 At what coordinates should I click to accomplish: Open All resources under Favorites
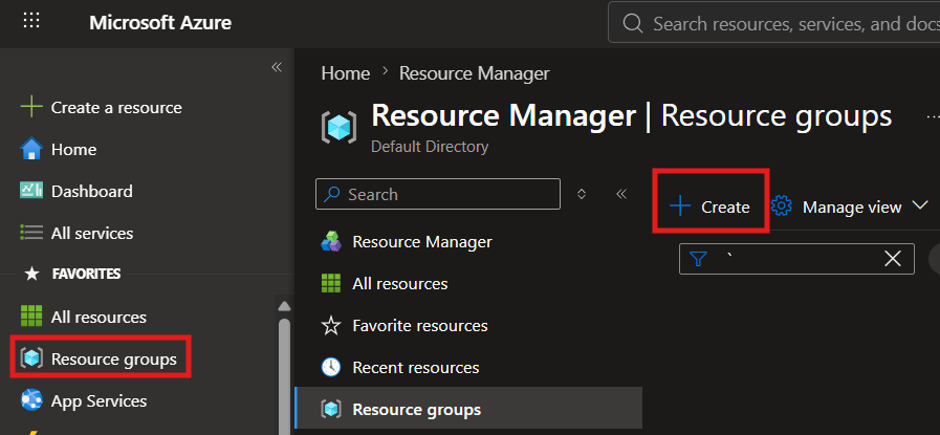pyautogui.click(x=99, y=317)
